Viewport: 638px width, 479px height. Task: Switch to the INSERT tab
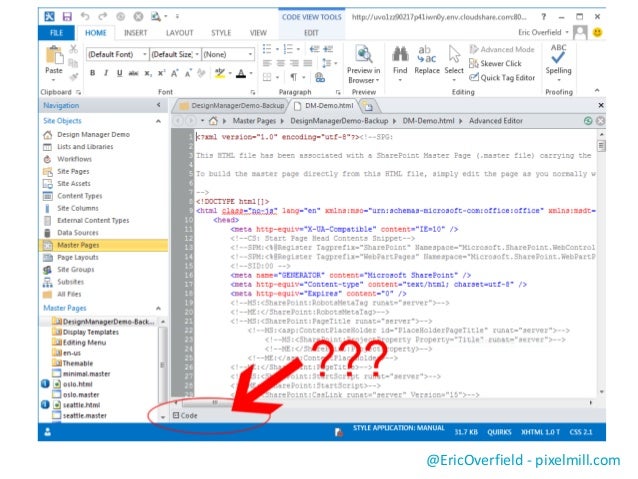click(135, 33)
